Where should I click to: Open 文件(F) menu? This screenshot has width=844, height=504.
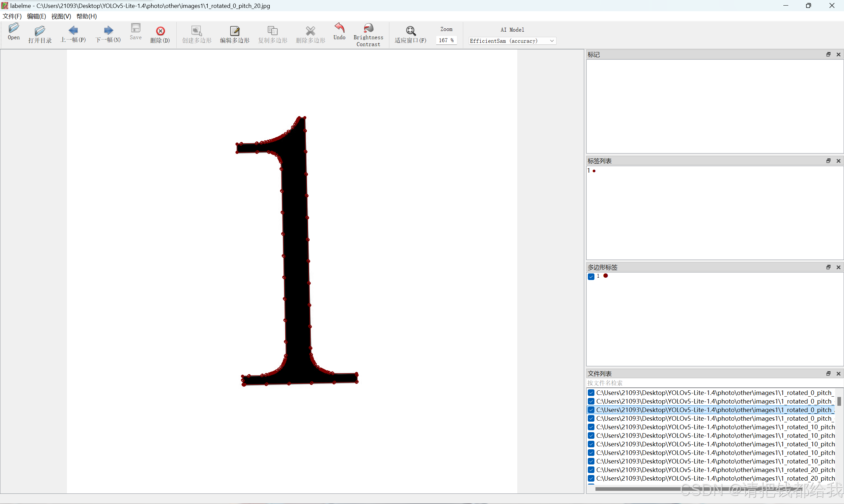12,16
